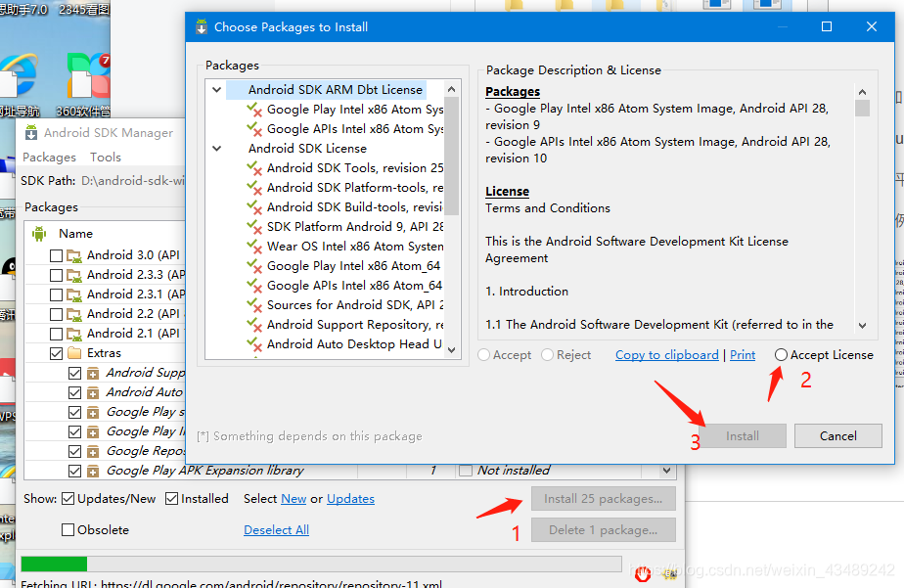Image resolution: width=904 pixels, height=588 pixels.
Task: Click Delete 1 package button
Action: point(603,529)
